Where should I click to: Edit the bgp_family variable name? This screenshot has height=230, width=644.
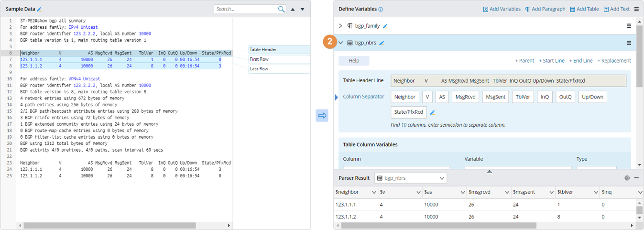(x=385, y=26)
